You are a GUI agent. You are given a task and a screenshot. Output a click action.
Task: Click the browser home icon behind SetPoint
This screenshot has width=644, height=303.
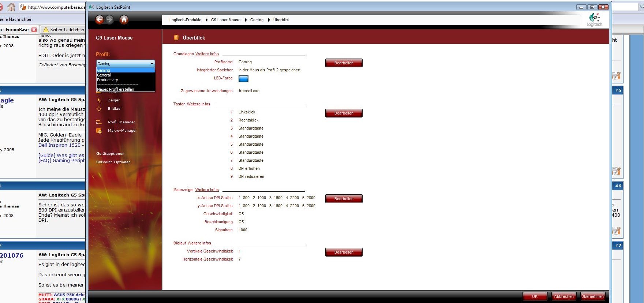click(11, 7)
